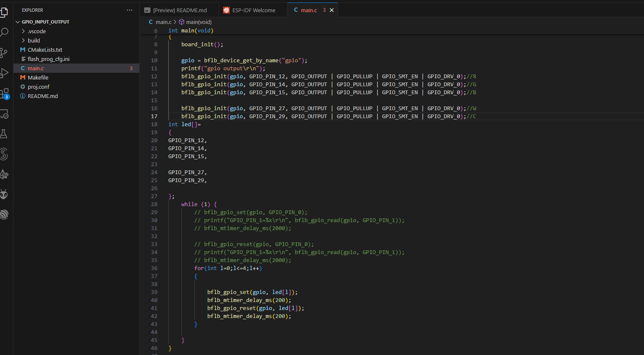Click the info icon beside README.md
This screenshot has height=355, width=644.
[x=23, y=96]
